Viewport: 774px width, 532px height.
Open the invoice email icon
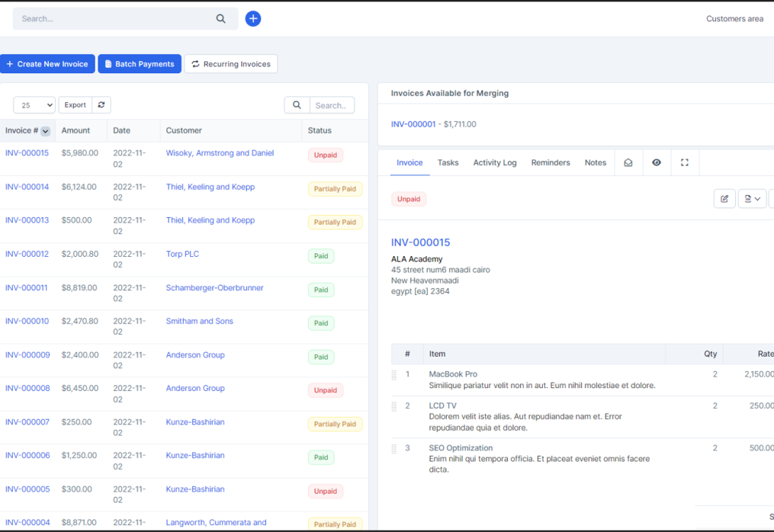coord(628,162)
